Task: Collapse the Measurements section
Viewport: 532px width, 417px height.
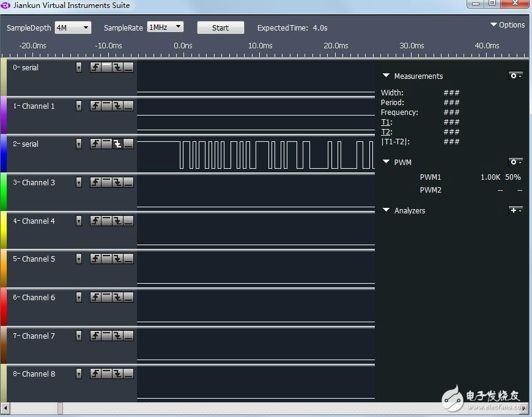Action: pos(386,76)
